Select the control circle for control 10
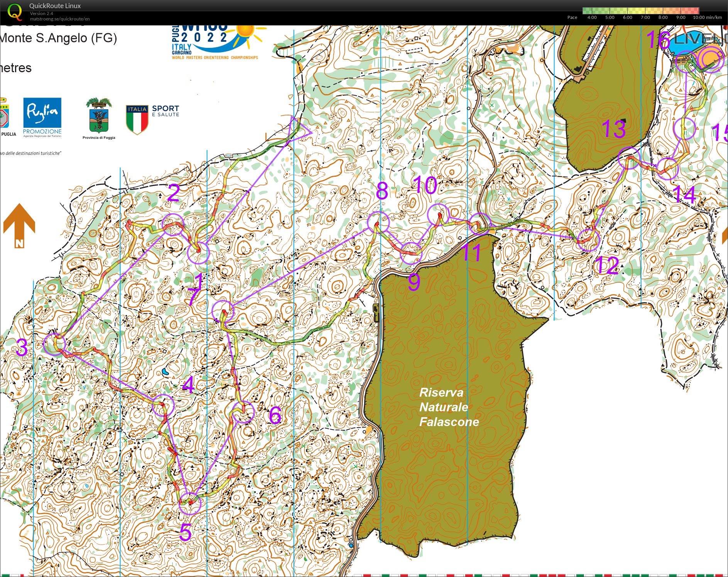728x577 pixels. (x=439, y=215)
